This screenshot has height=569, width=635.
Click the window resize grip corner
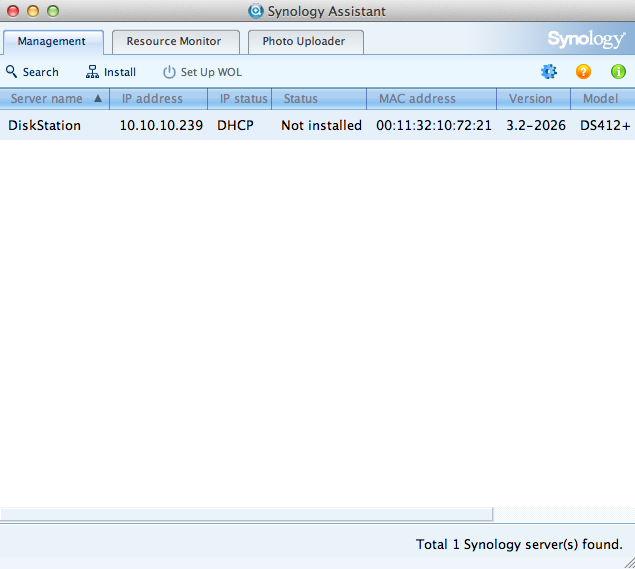click(629, 563)
